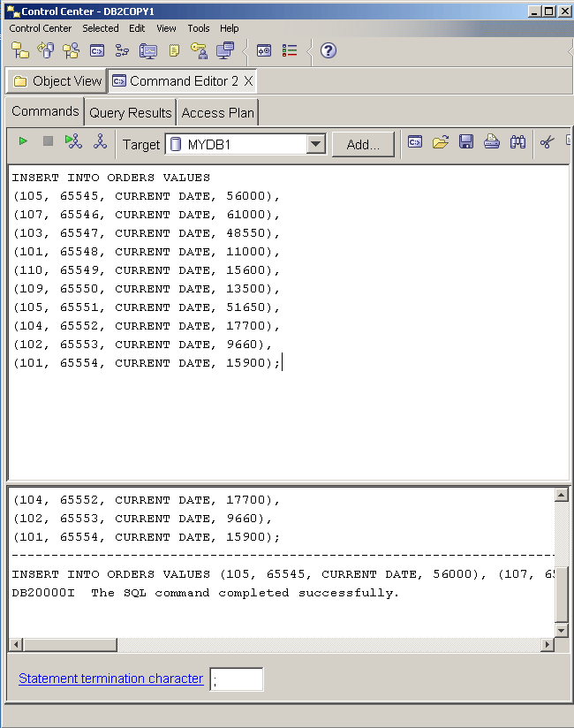
Task: Click the editor line with 65545
Action: coord(147,196)
